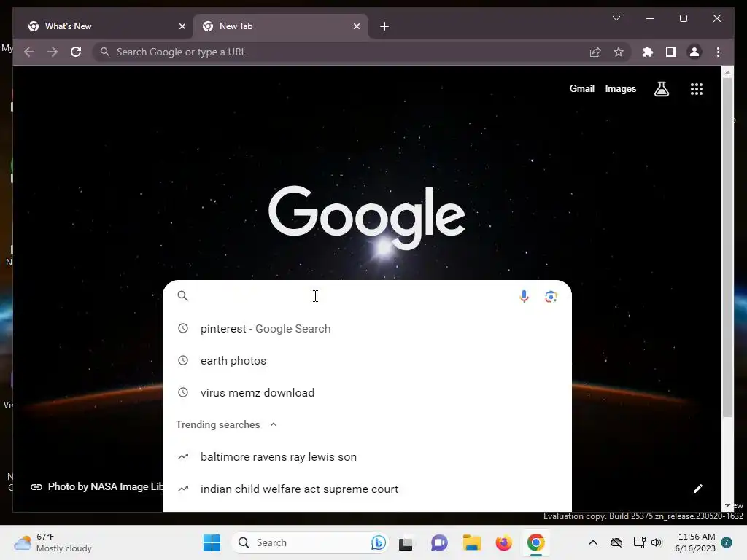The width and height of the screenshot is (747, 560).
Task: Close the New Tab tab
Action: tap(356, 26)
